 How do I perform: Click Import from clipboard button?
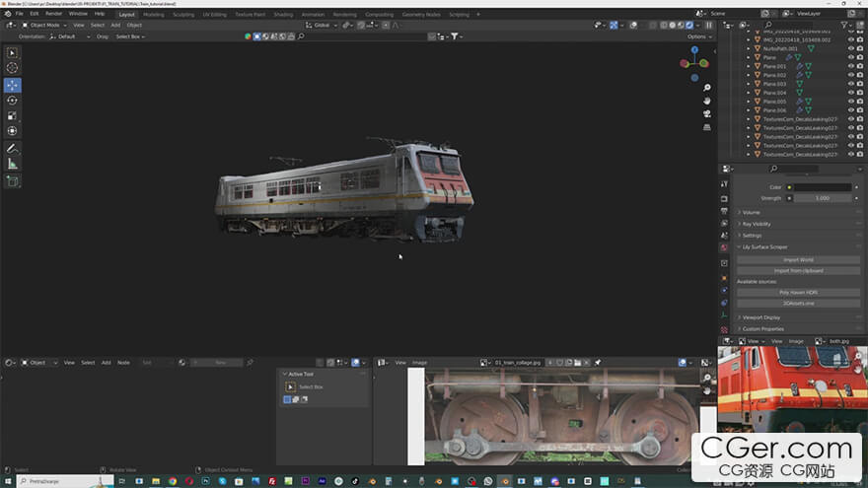pos(798,271)
